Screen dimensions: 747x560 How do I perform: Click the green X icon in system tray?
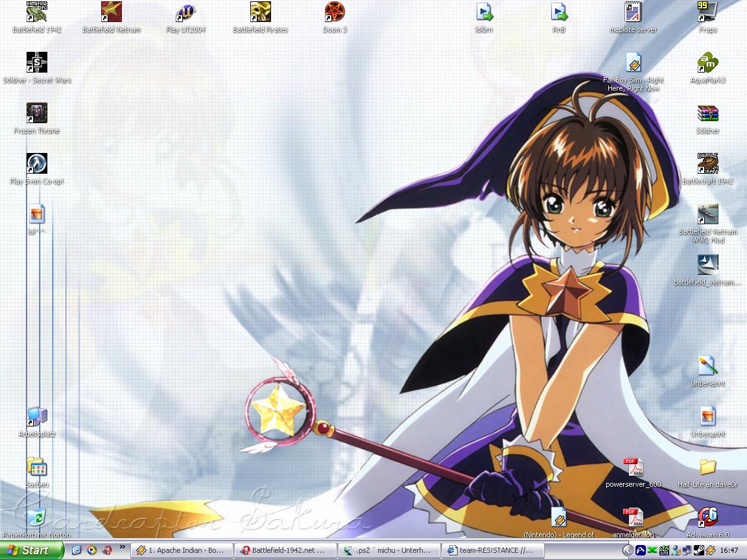653,551
